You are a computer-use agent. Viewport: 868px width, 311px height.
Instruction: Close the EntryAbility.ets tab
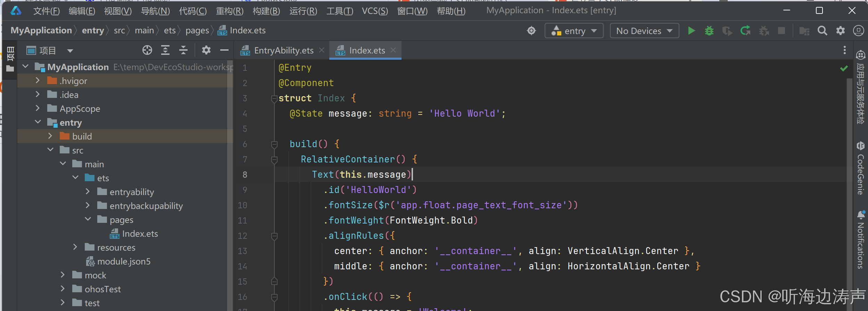coord(322,50)
